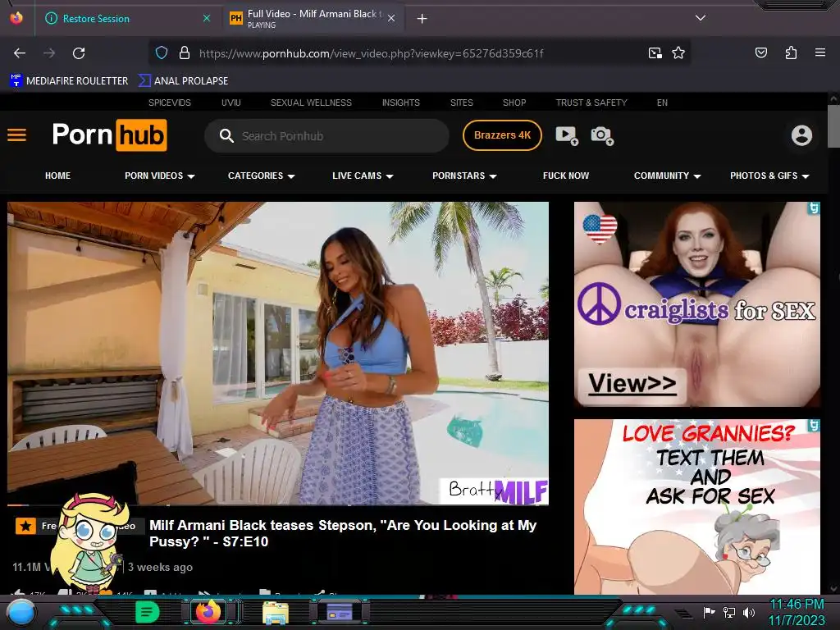This screenshot has width=840, height=630.
Task: Open the EN language selector
Action: [662, 103]
